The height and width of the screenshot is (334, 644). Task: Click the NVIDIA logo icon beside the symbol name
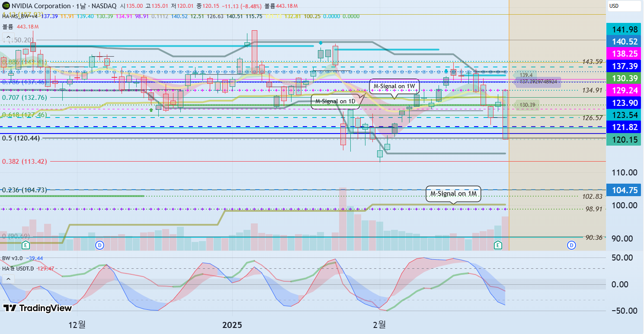pyautogui.click(x=6, y=6)
